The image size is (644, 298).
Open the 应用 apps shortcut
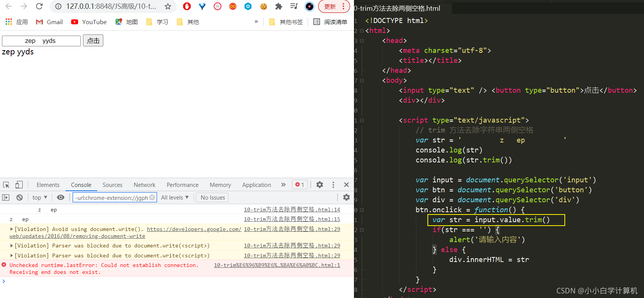(16, 22)
